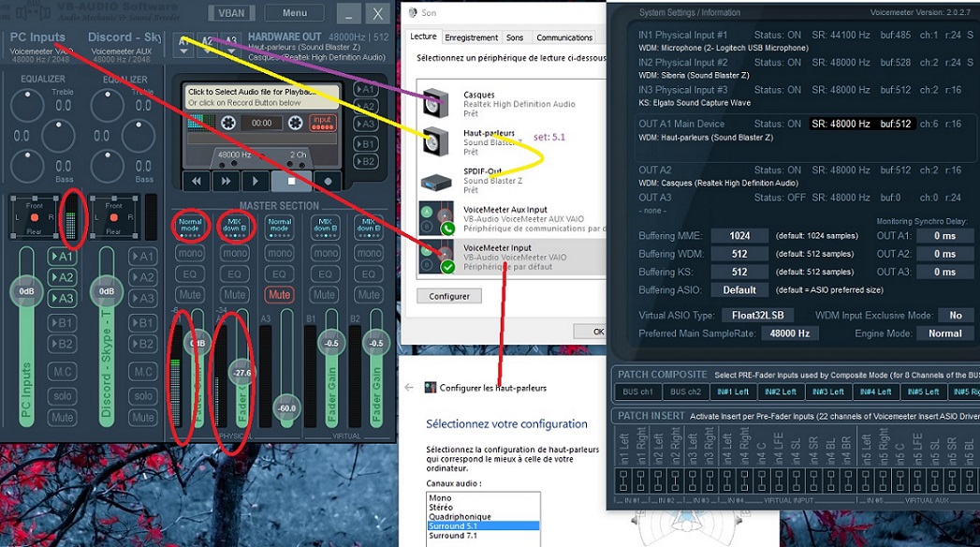The image size is (980, 547).
Task: Change the B1 bus Mix down B mode
Action: (325, 227)
